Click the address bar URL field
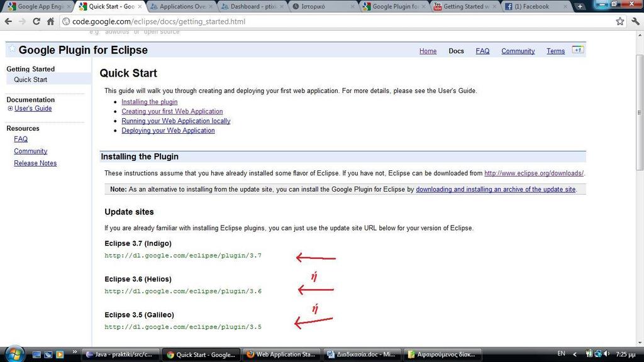This screenshot has height=362, width=644. point(337,21)
